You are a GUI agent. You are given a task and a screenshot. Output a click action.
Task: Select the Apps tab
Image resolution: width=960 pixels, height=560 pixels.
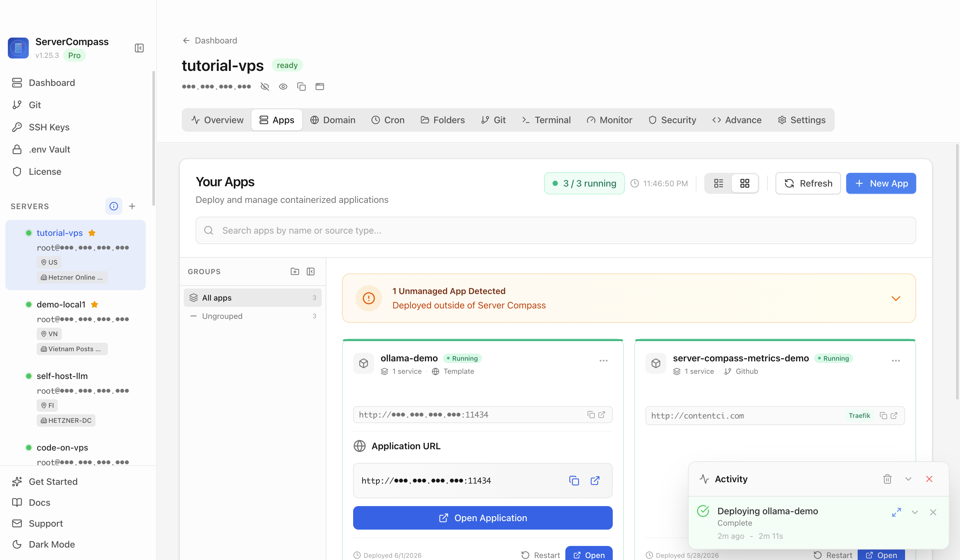[x=277, y=120]
